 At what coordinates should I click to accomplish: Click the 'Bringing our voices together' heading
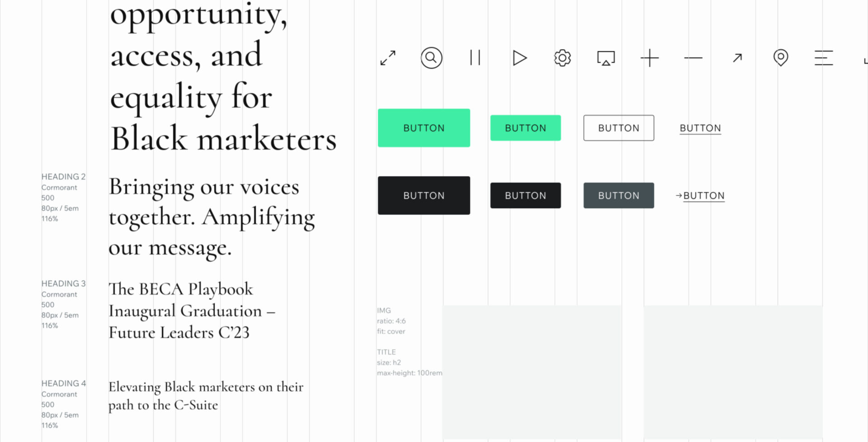point(212,217)
